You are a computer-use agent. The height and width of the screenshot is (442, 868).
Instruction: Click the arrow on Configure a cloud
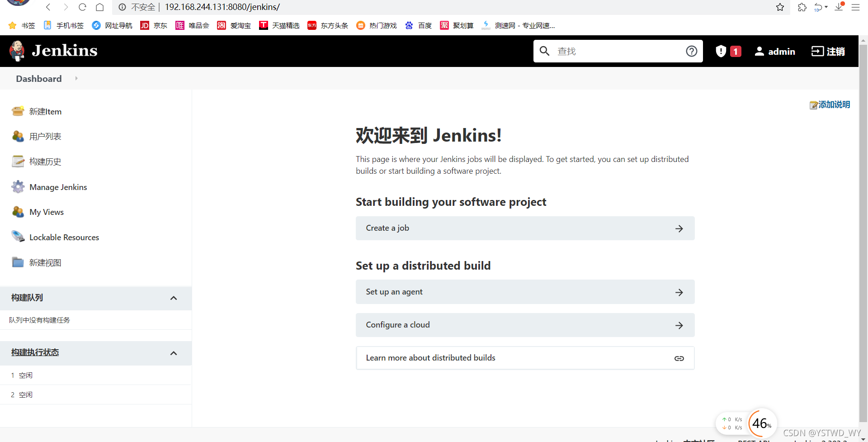tap(679, 325)
